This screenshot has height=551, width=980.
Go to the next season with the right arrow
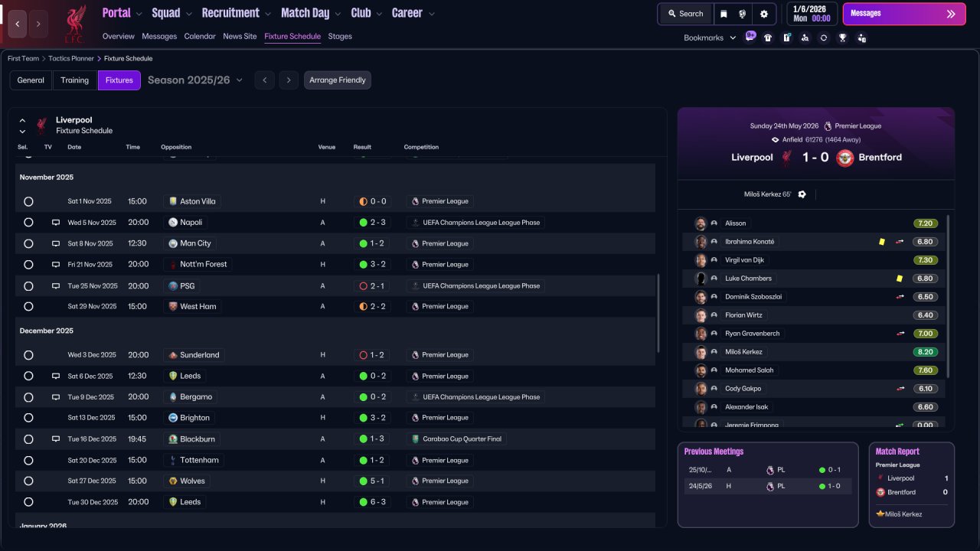(x=289, y=80)
